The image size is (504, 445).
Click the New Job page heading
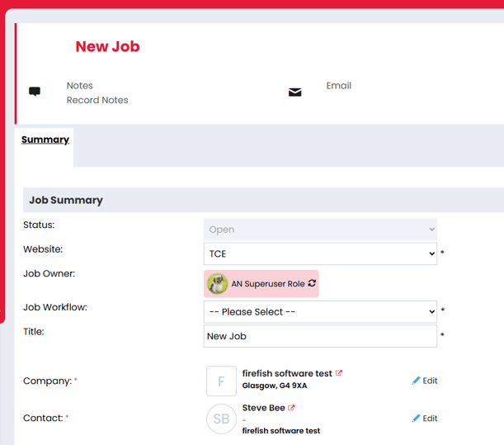[107, 46]
